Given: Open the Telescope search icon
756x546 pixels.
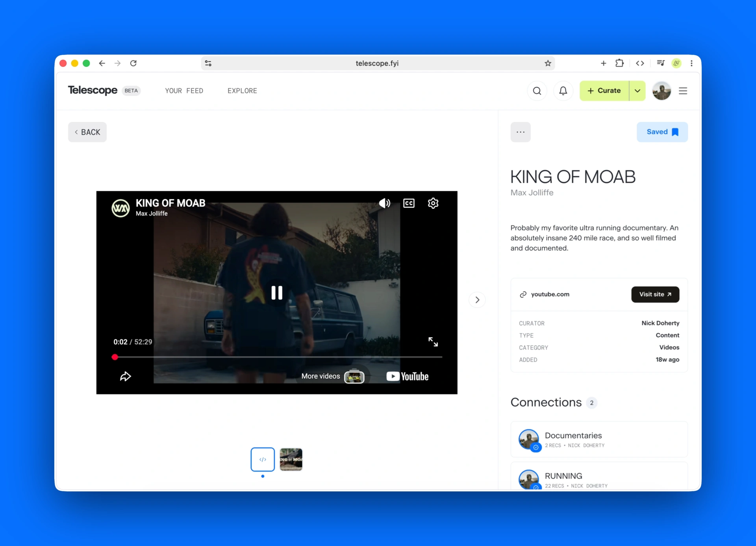Looking at the screenshot, I should pyautogui.click(x=537, y=91).
